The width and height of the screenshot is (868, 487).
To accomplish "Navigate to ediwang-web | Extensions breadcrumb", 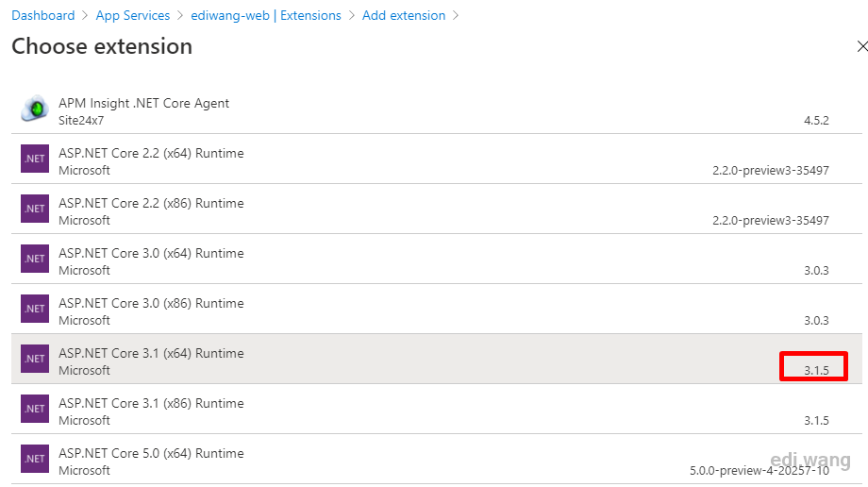I will [x=266, y=15].
